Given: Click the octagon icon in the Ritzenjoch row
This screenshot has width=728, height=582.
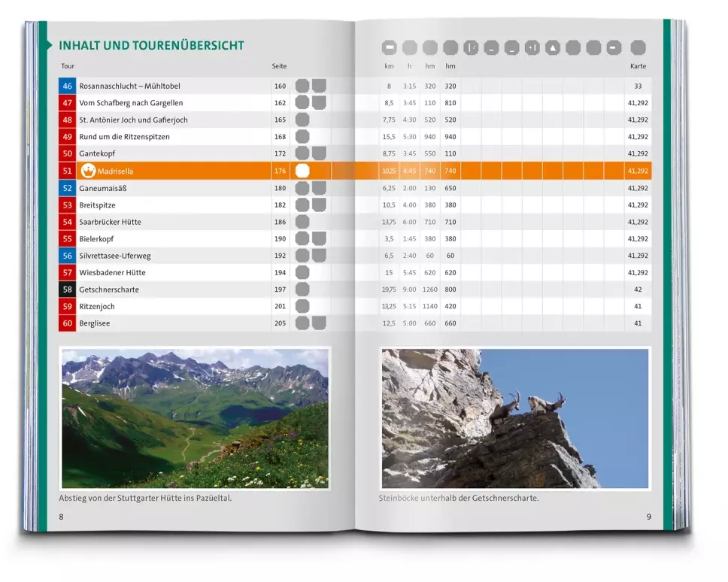Looking at the screenshot, I should tap(302, 307).
